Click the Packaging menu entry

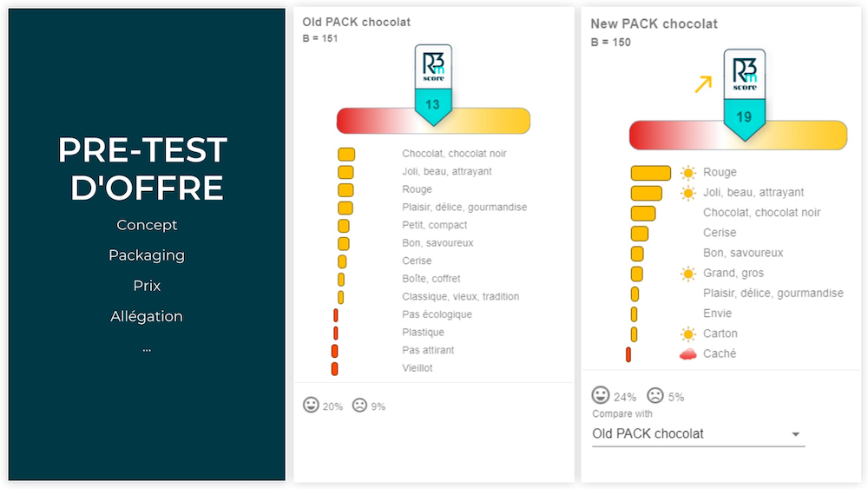[147, 255]
